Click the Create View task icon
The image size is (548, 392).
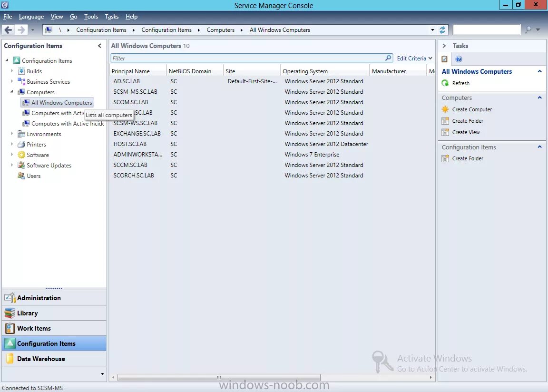tap(445, 132)
